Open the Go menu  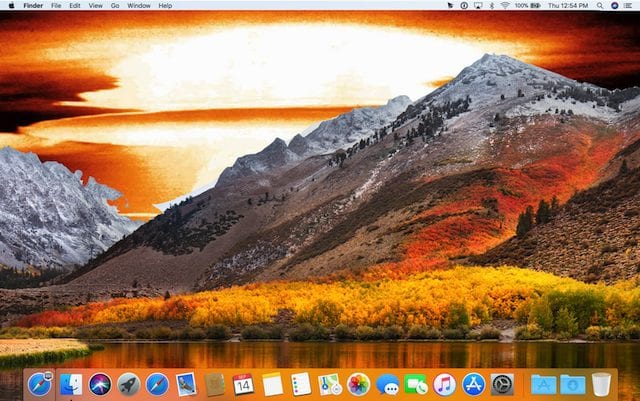(115, 5)
